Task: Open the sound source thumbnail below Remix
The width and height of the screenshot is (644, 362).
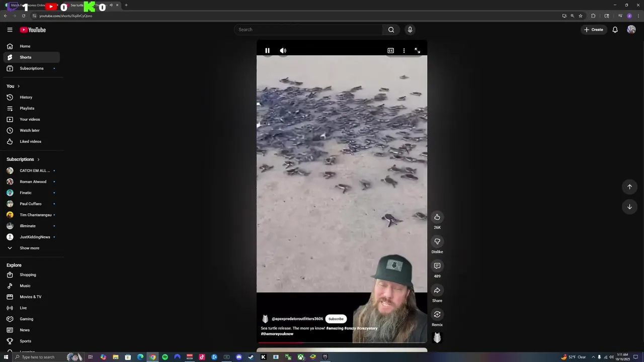Action: point(437,338)
